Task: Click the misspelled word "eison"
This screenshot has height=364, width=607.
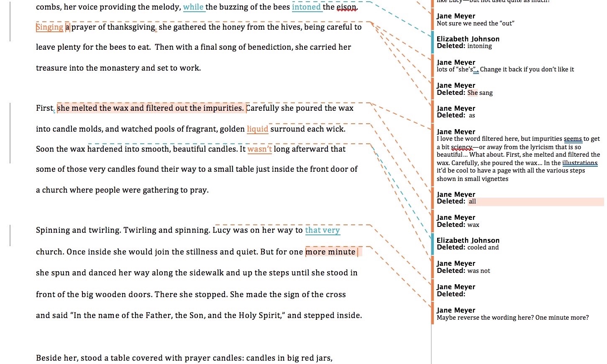Action: pos(347,7)
